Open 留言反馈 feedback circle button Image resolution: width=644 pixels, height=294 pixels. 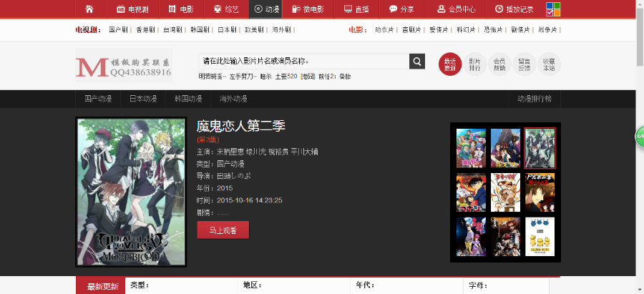click(524, 64)
